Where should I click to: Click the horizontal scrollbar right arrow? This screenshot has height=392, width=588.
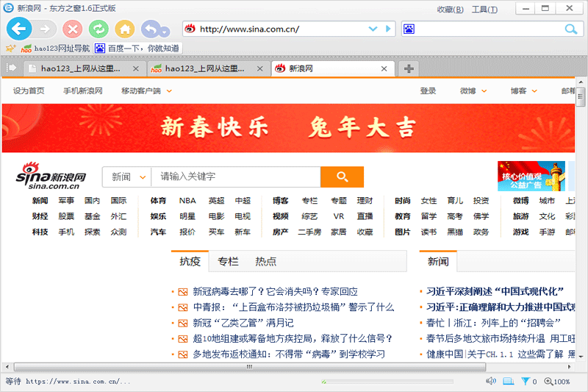[x=570, y=367]
